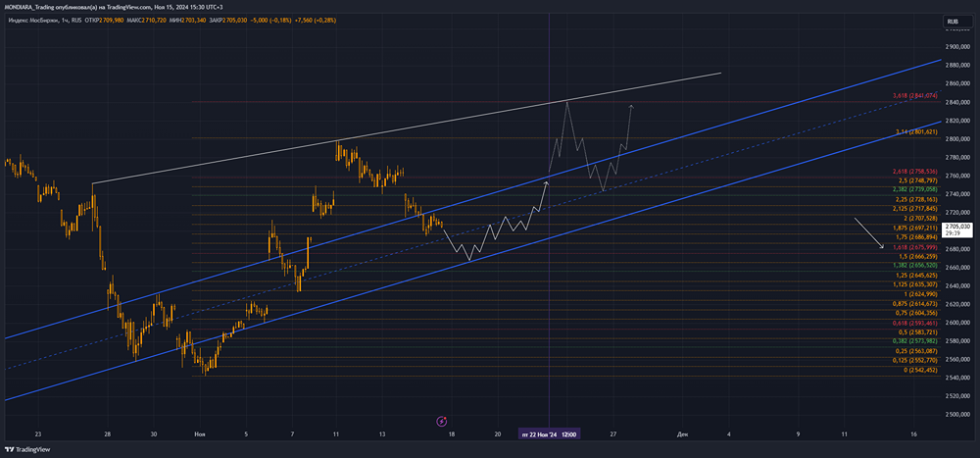
Task: Click the 2860,000 price axis label
Action: pyautogui.click(x=958, y=83)
